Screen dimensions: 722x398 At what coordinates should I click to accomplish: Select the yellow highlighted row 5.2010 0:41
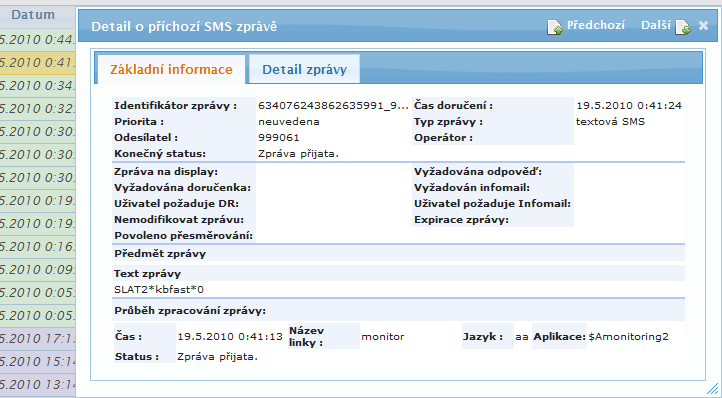pyautogui.click(x=37, y=63)
